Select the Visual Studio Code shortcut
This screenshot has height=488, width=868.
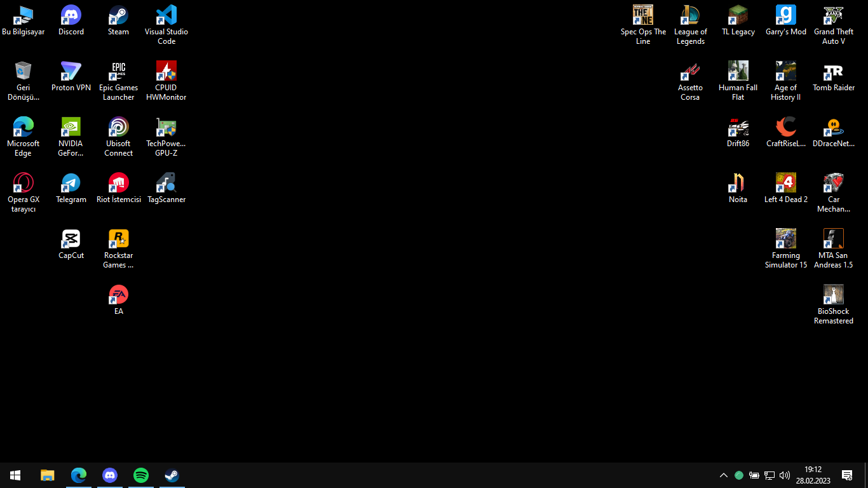click(166, 25)
